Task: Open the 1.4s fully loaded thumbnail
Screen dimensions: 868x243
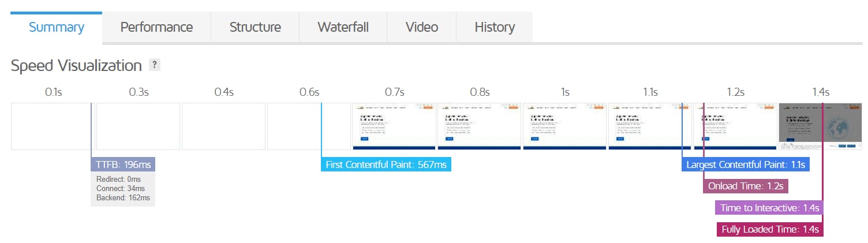Action: [820, 126]
